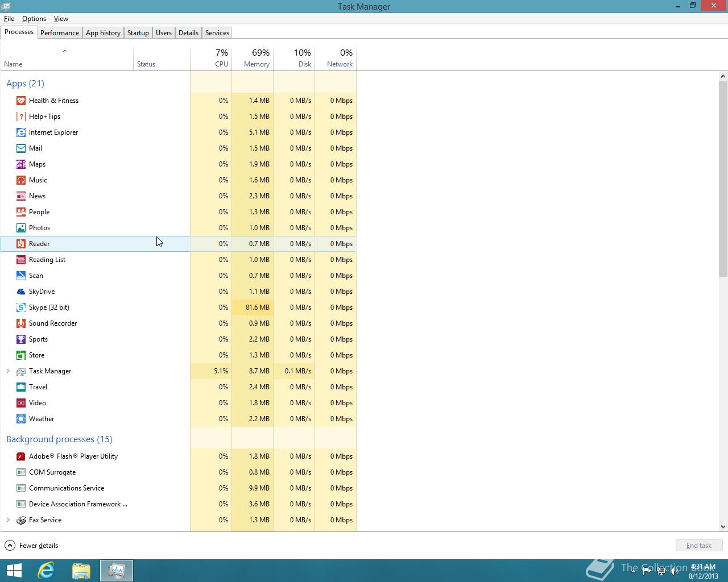Click the SkyDrive cloud icon
This screenshot has width=728, height=582.
(21, 292)
